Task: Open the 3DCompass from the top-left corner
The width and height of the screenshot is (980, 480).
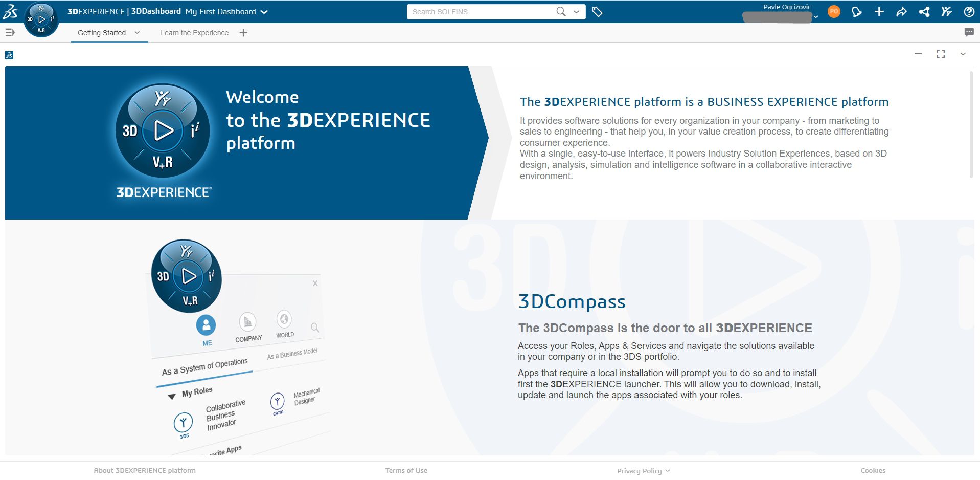Action: pyautogui.click(x=41, y=19)
